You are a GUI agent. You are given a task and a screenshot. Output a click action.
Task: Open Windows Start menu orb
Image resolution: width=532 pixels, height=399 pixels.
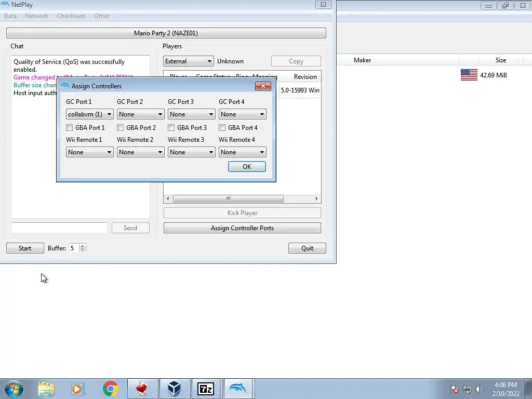pos(14,389)
